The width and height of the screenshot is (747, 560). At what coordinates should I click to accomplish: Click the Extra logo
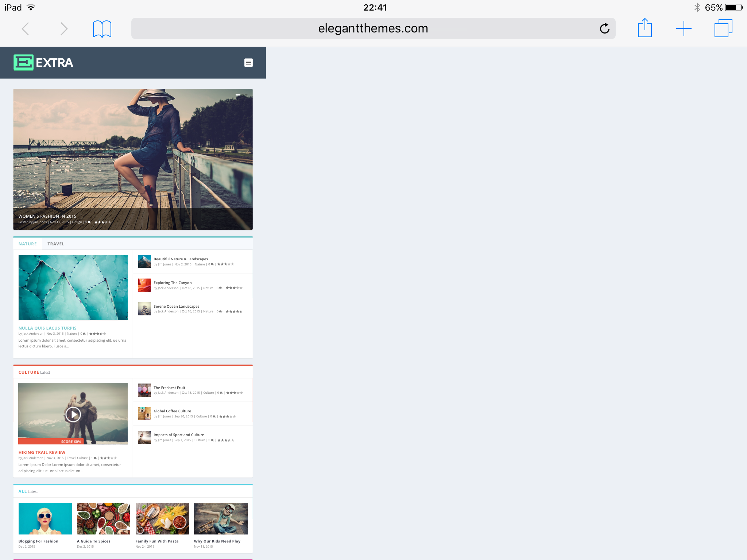(x=43, y=62)
